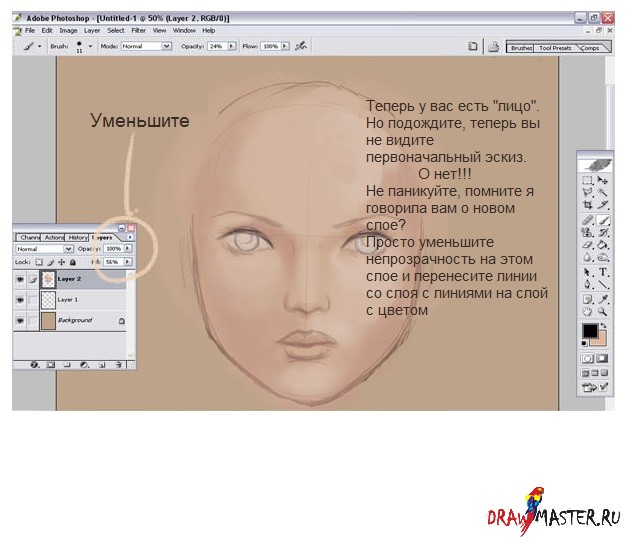The width and height of the screenshot is (628, 544).
Task: Switch to Standard edit mode
Action: point(588,359)
